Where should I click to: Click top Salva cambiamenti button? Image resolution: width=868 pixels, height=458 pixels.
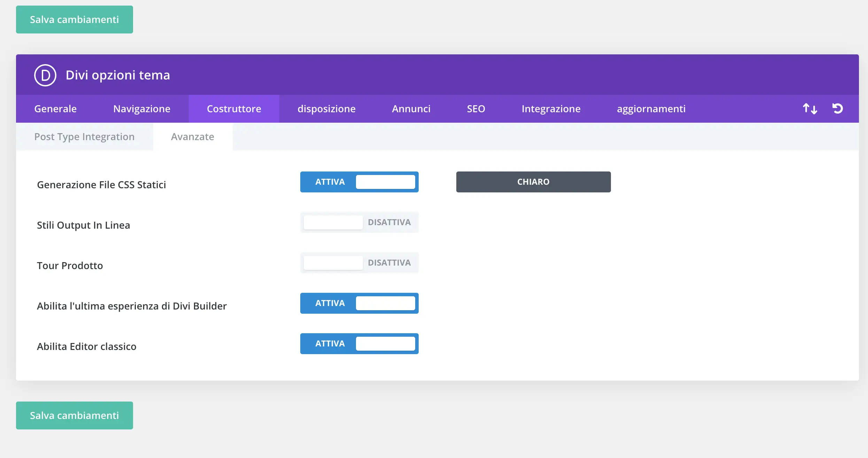[x=74, y=20]
